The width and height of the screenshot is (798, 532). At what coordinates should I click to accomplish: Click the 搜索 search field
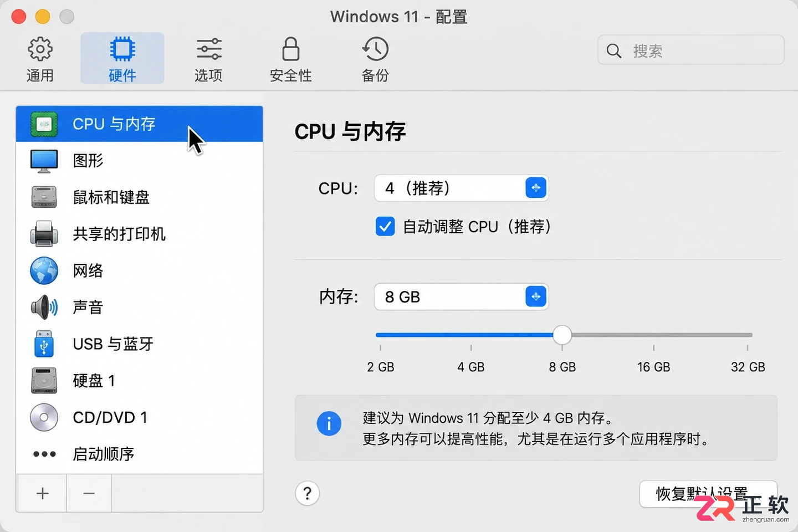(691, 50)
